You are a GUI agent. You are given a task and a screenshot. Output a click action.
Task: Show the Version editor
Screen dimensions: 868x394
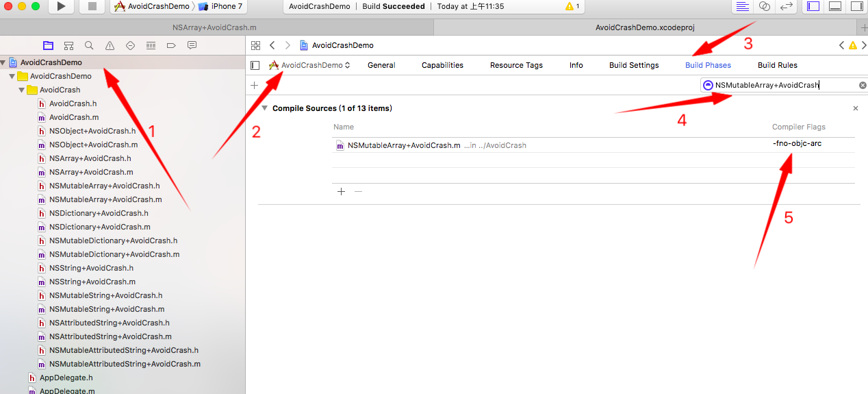point(787,6)
